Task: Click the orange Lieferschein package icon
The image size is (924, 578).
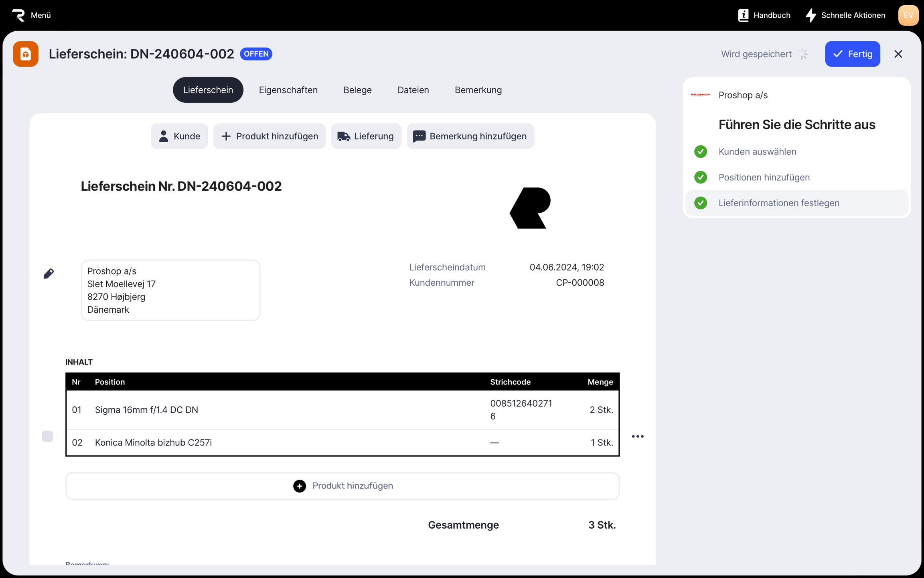Action: [26, 54]
